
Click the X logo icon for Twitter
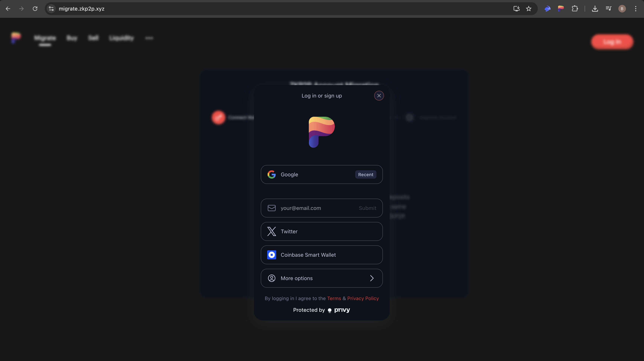[x=272, y=231]
